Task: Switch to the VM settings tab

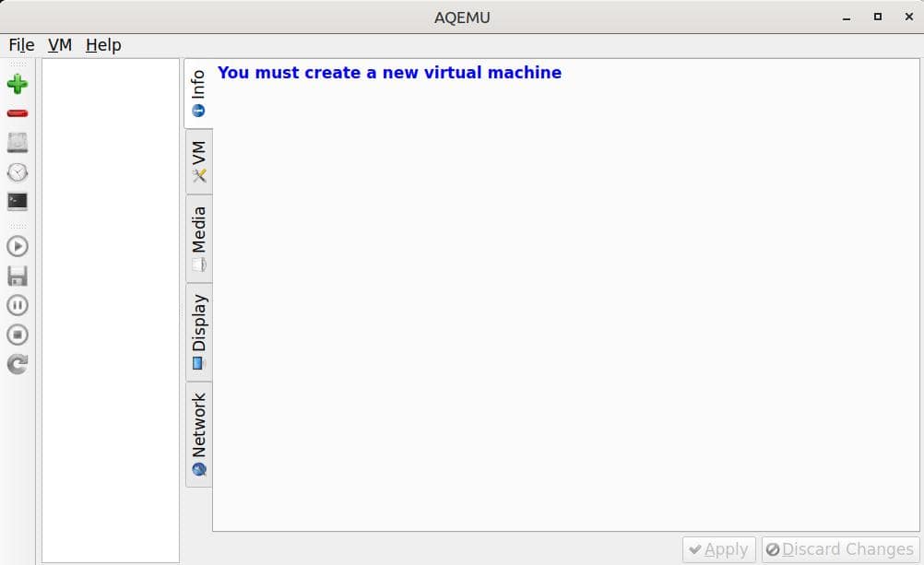Action: click(x=198, y=162)
